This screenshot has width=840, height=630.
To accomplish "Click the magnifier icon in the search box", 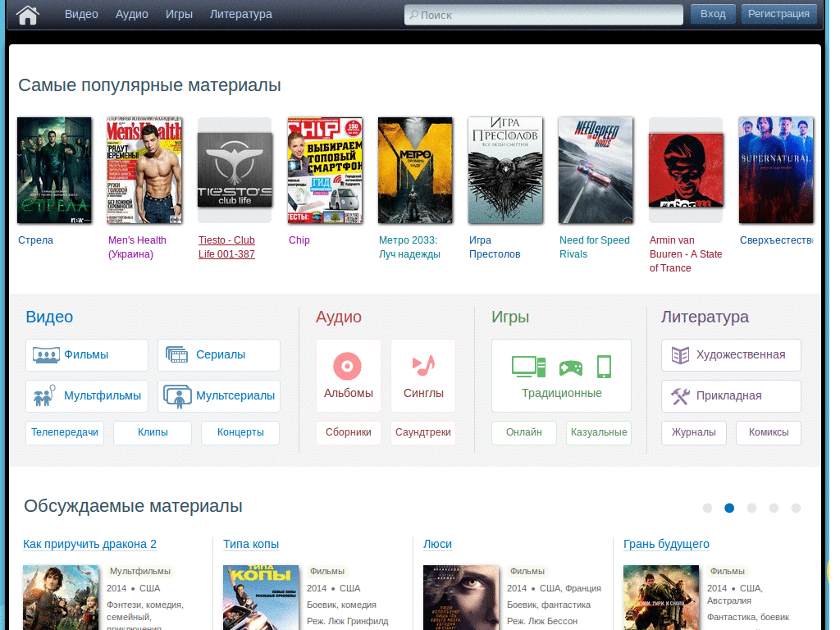I will coord(414,15).
